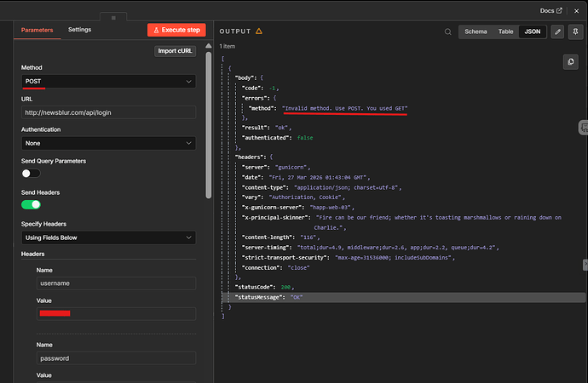Expand the Authentication dropdown

109,143
